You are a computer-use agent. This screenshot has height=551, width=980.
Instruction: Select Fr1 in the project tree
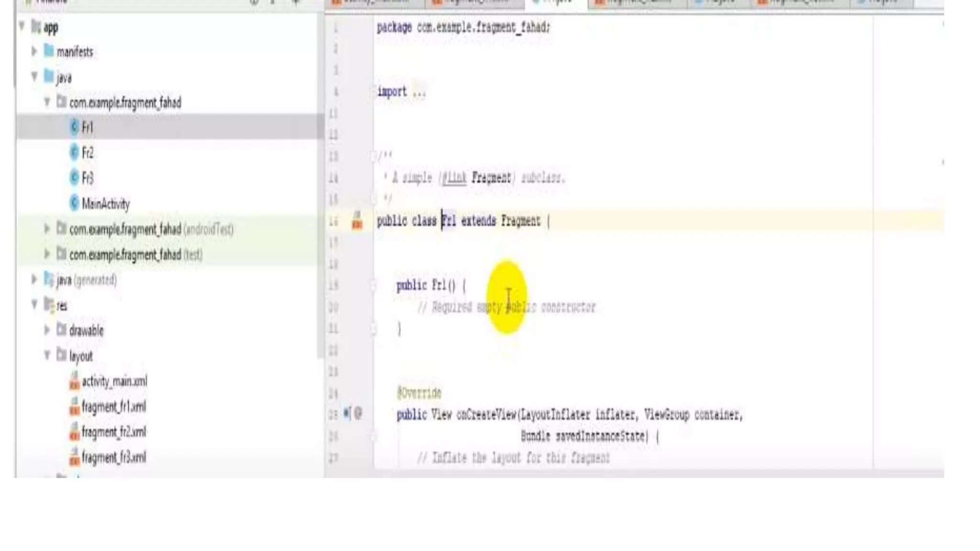point(87,127)
